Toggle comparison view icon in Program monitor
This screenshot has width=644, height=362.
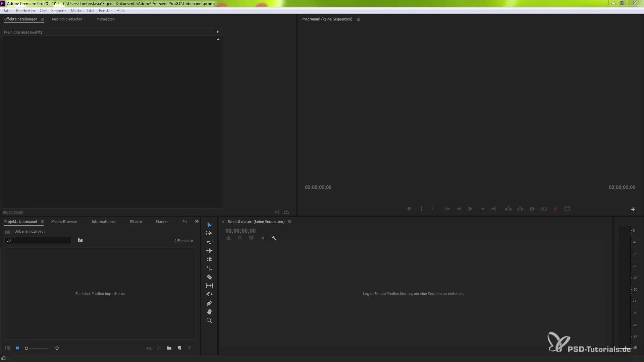pos(544,209)
